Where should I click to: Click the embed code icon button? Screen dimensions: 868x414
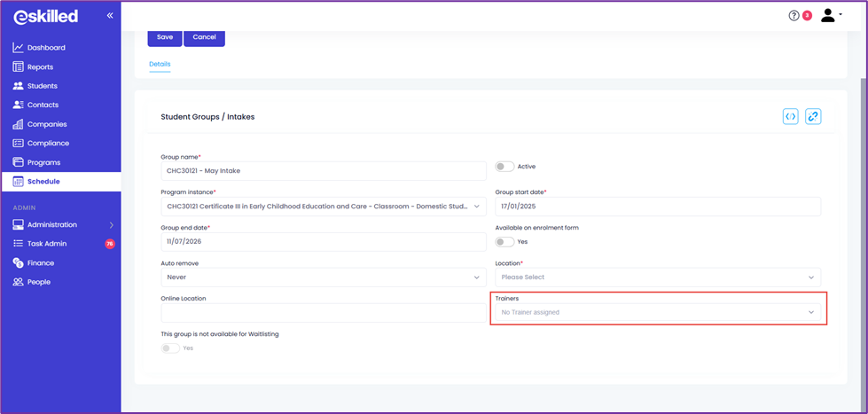pyautogui.click(x=791, y=116)
